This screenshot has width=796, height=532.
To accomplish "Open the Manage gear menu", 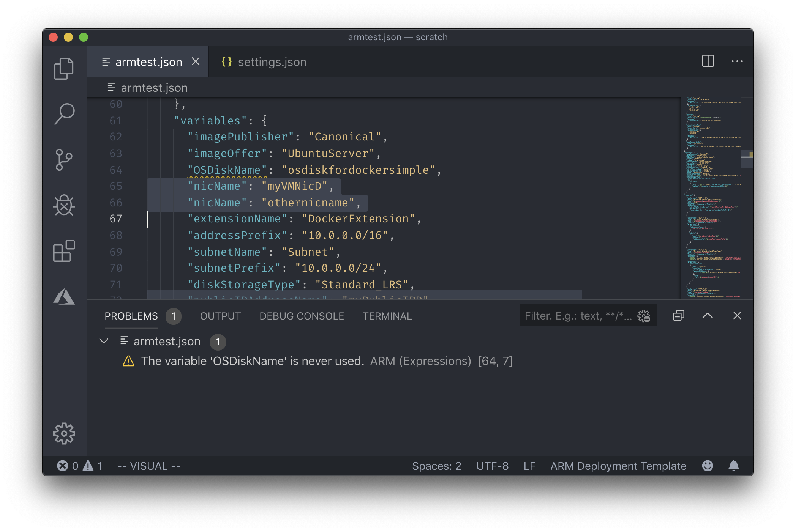I will [x=64, y=433].
